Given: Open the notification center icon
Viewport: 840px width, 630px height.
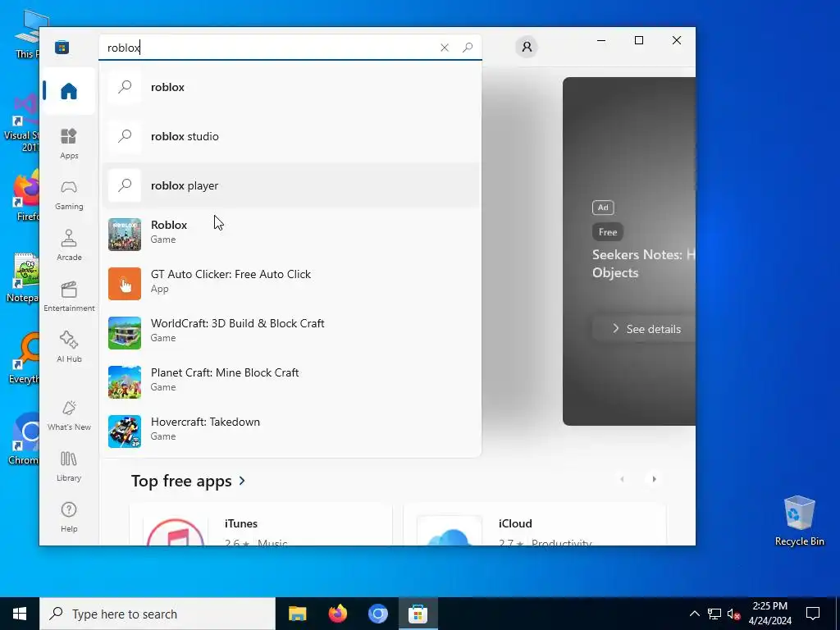Looking at the screenshot, I should coord(813,614).
